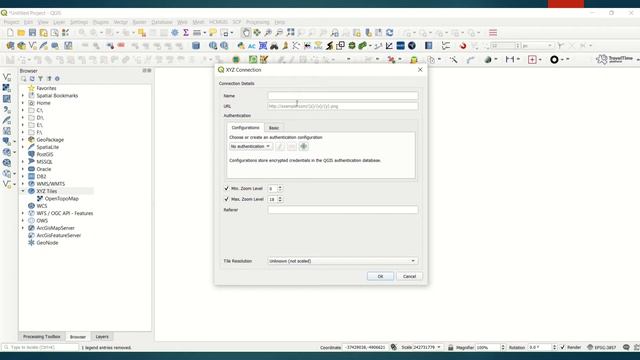This screenshot has width=640, height=360.
Task: Open the Raster menu
Action: [139, 22]
